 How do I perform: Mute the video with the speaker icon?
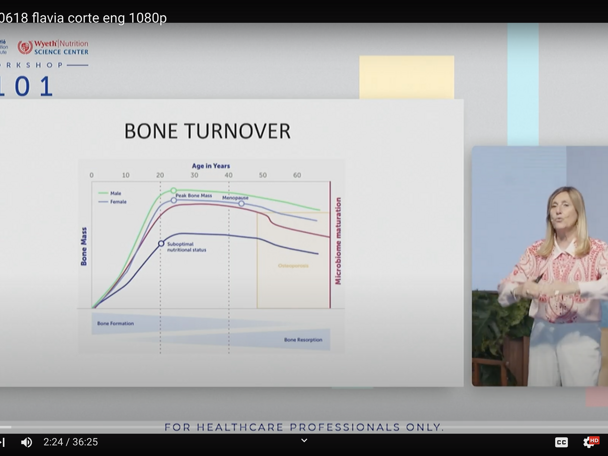coord(26,442)
